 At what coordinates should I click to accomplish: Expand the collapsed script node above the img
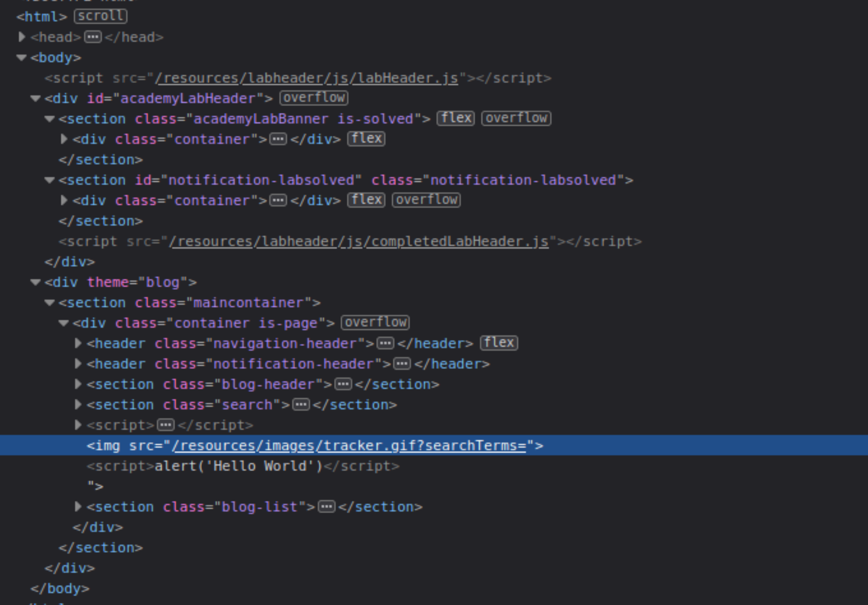(78, 425)
